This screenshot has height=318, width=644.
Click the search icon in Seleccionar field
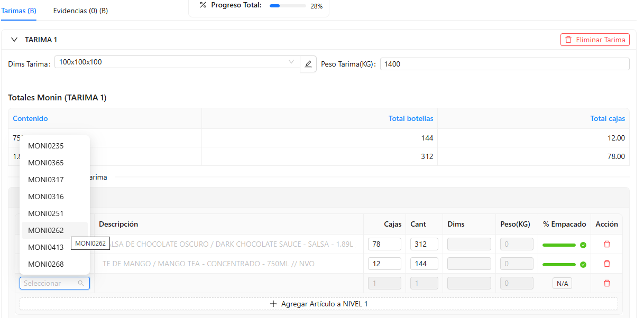pos(81,283)
